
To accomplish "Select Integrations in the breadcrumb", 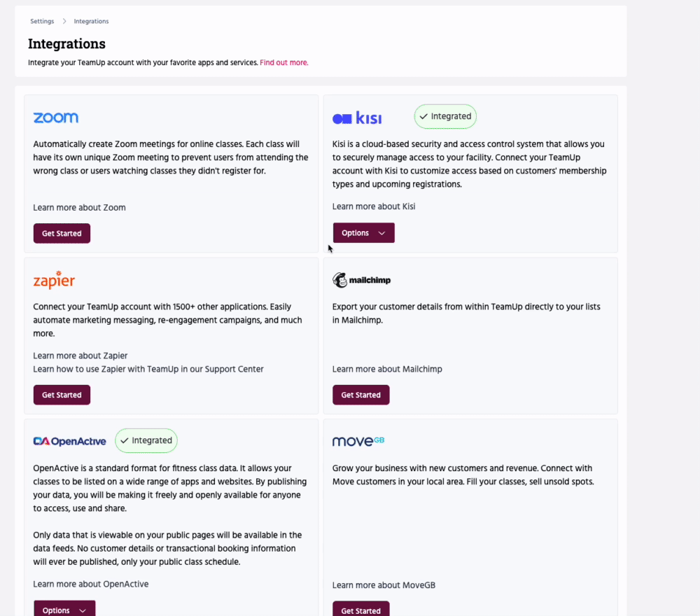I will [x=91, y=22].
